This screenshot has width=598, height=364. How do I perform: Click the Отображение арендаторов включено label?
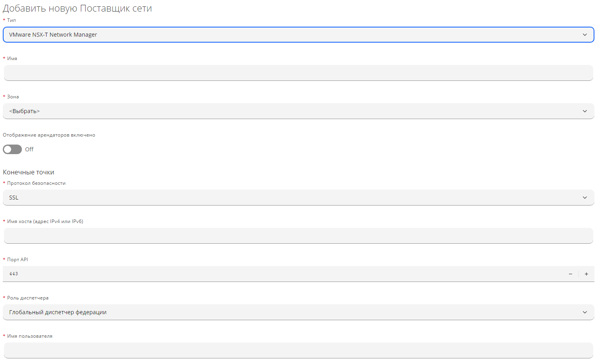[x=49, y=135]
